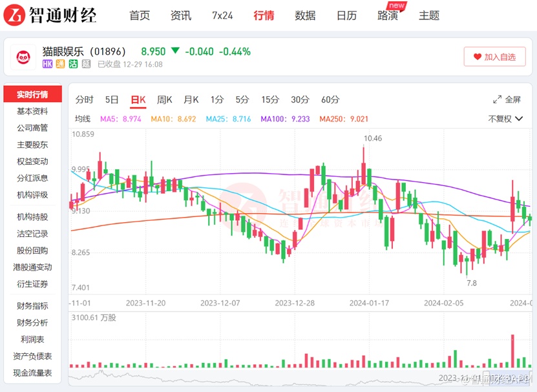Screen dimensions: 537x392
Task: Open 现金流量表 in the sidebar
Action: [x=32, y=373]
